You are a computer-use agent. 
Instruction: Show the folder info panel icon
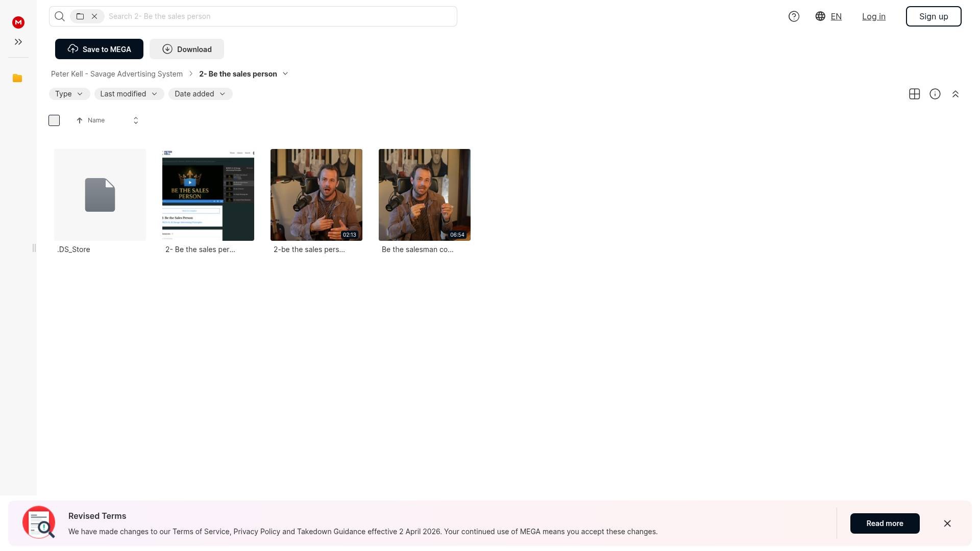pyautogui.click(x=935, y=94)
